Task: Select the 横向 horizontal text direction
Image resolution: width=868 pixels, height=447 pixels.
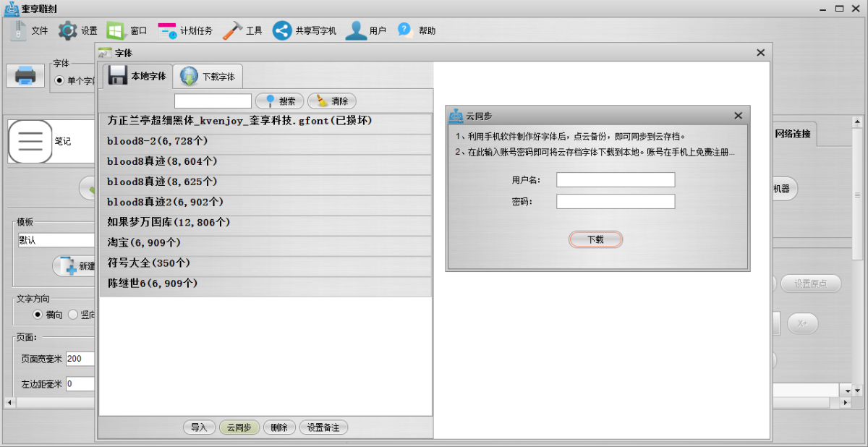Action: click(x=38, y=315)
